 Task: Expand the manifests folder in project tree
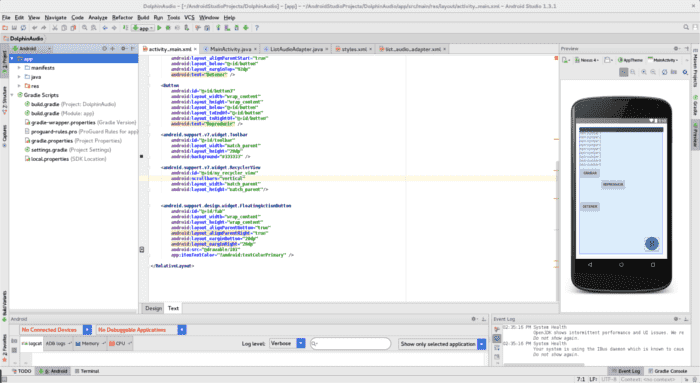(19, 68)
